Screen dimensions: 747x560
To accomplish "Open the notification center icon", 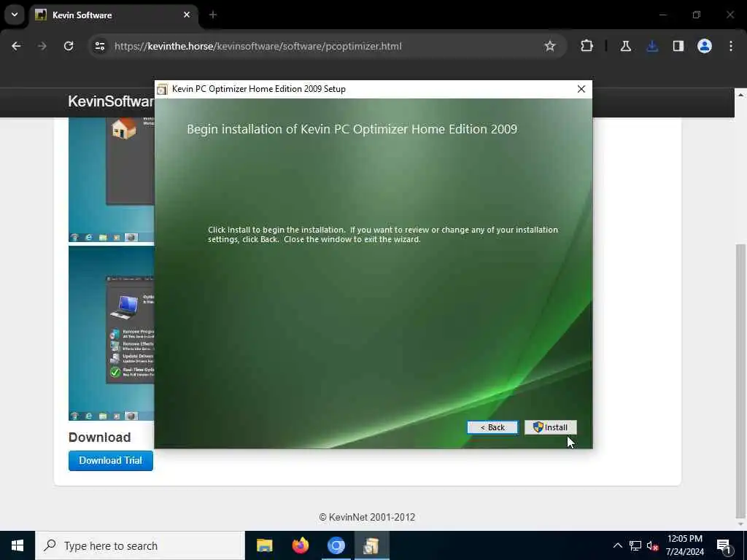I will click(x=724, y=545).
